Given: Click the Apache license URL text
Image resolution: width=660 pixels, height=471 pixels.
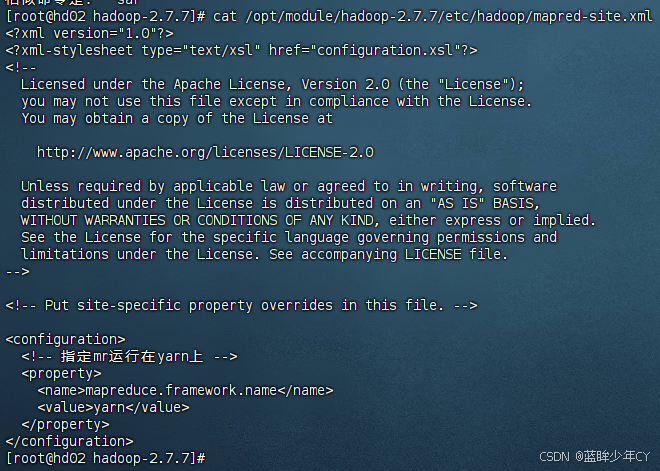Looking at the screenshot, I should [x=205, y=152].
